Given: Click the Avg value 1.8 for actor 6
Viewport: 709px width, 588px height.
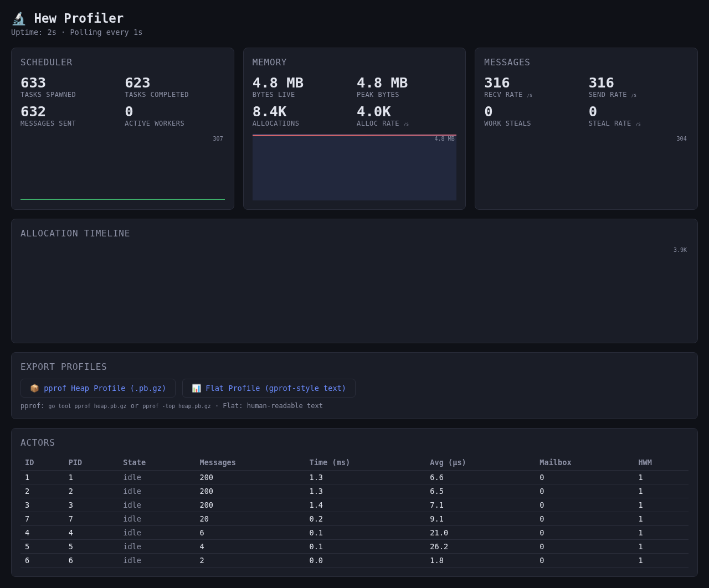Looking at the screenshot, I should tap(436, 560).
